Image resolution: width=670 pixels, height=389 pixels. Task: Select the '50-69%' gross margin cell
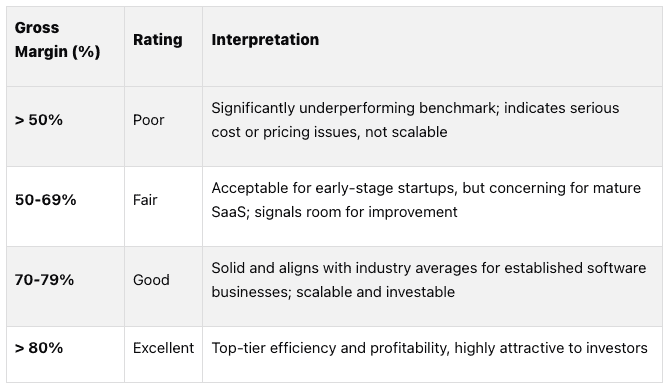point(65,206)
